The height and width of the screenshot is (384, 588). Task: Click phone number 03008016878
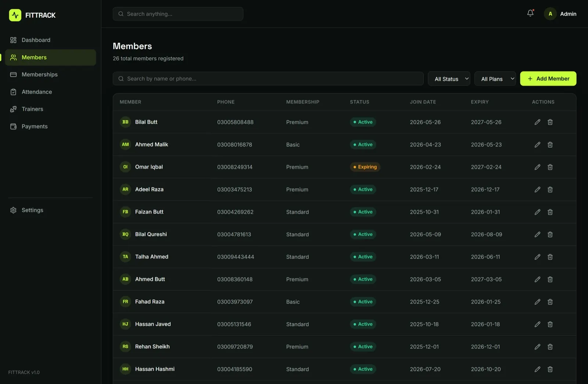(x=234, y=145)
